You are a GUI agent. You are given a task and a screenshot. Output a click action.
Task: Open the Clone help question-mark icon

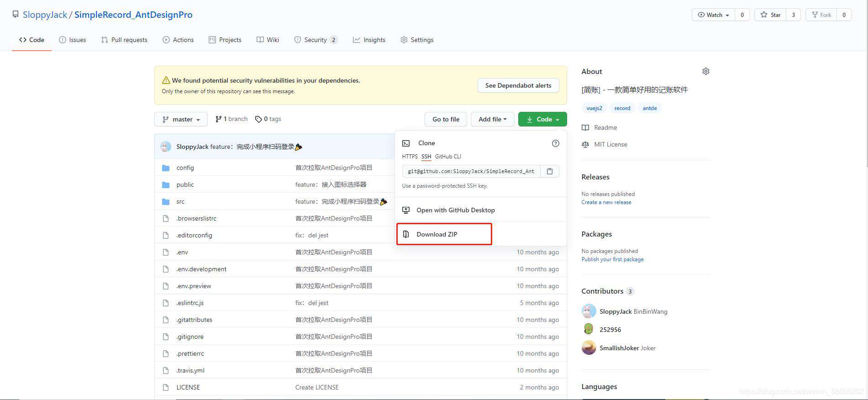(556, 143)
